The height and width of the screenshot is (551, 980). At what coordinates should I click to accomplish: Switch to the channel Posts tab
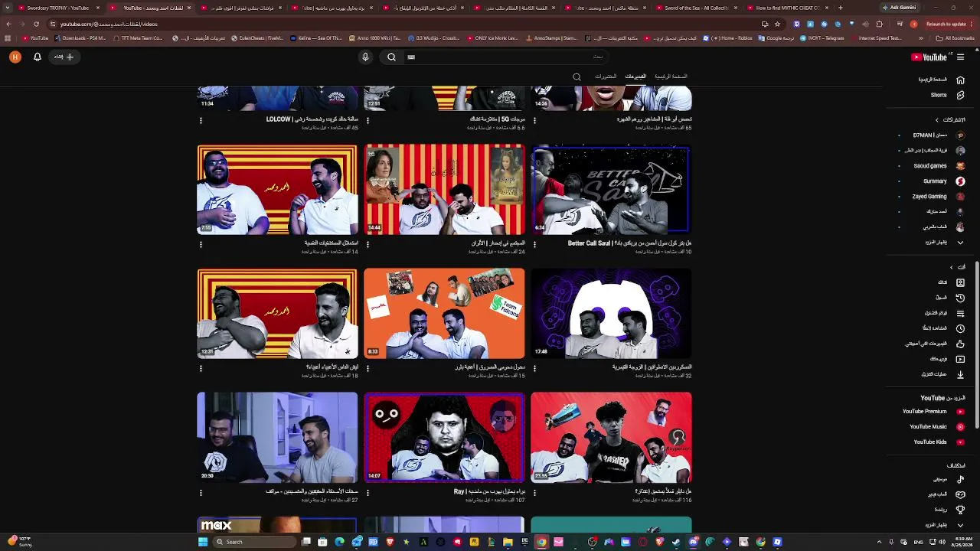(606, 77)
